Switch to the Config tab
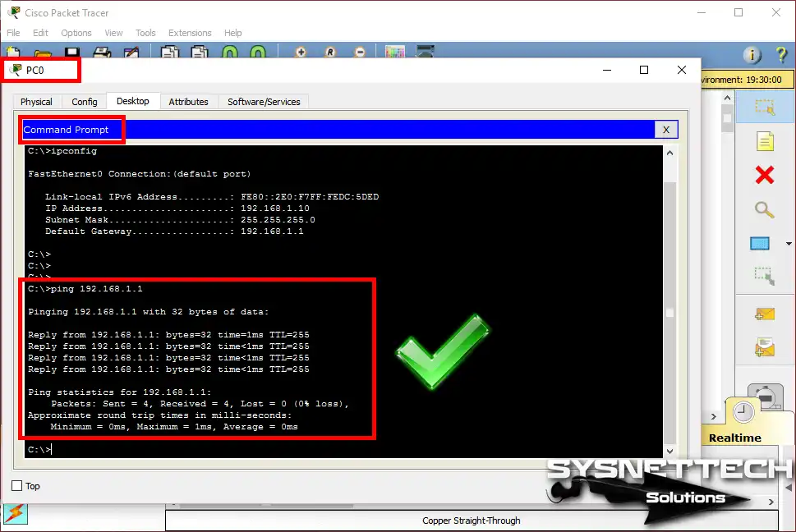Viewport: 796px width, 532px height. (85, 102)
